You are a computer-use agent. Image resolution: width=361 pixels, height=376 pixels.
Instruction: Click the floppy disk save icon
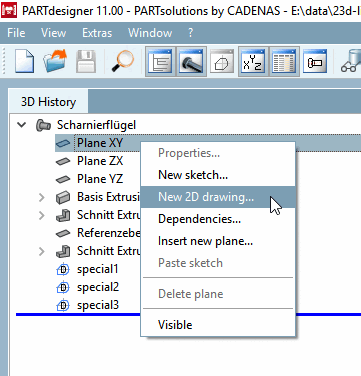point(86,62)
